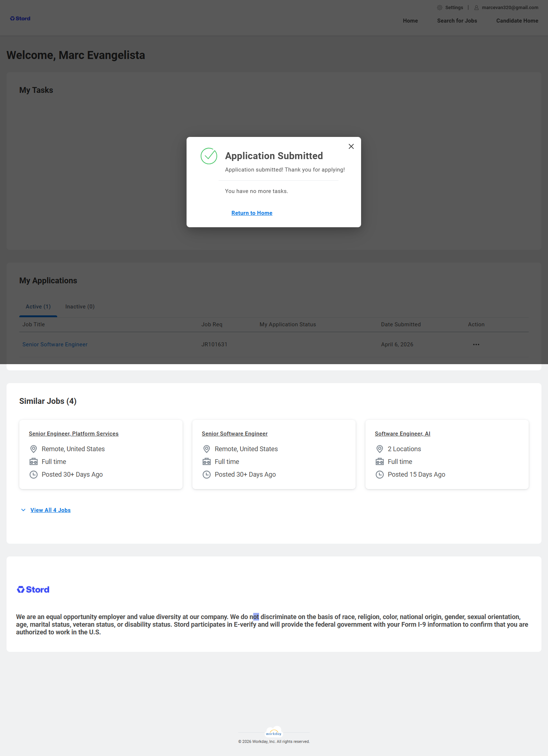The image size is (548, 756).
Task: Click the Return to Home link
Action: (x=252, y=213)
